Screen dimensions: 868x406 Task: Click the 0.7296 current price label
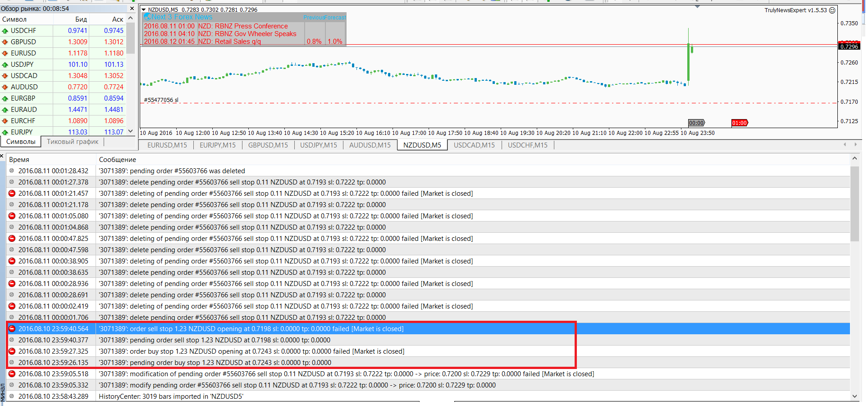pos(849,46)
